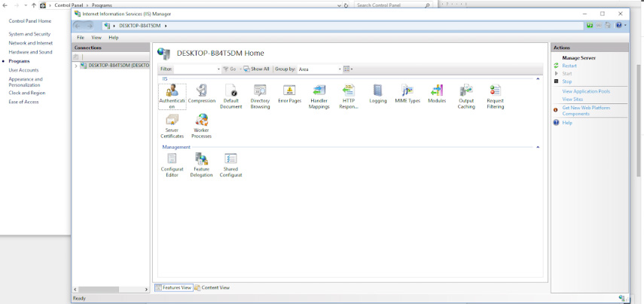Open the Group by Area dropdown
Image resolution: width=644 pixels, height=304 pixels.
tap(340, 69)
